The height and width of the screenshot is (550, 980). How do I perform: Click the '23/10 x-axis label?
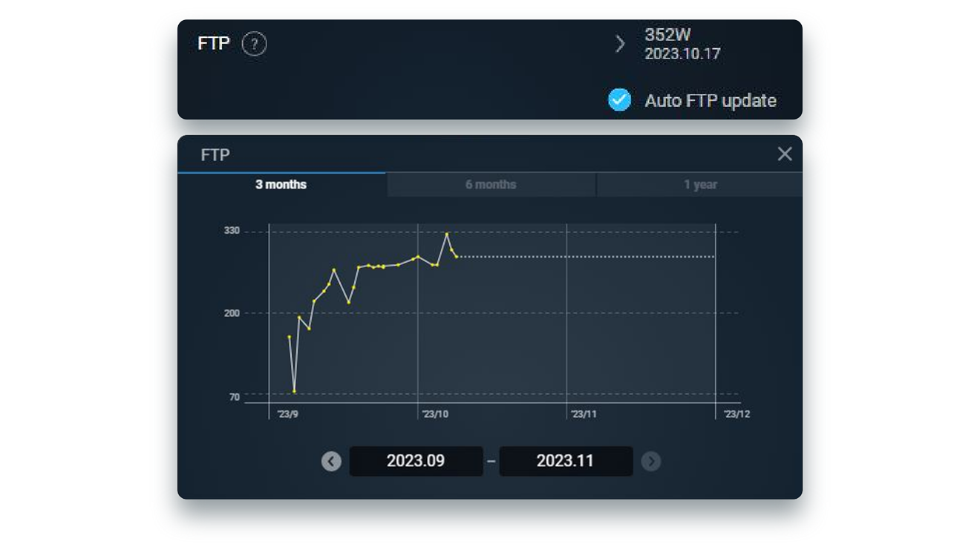tap(435, 414)
